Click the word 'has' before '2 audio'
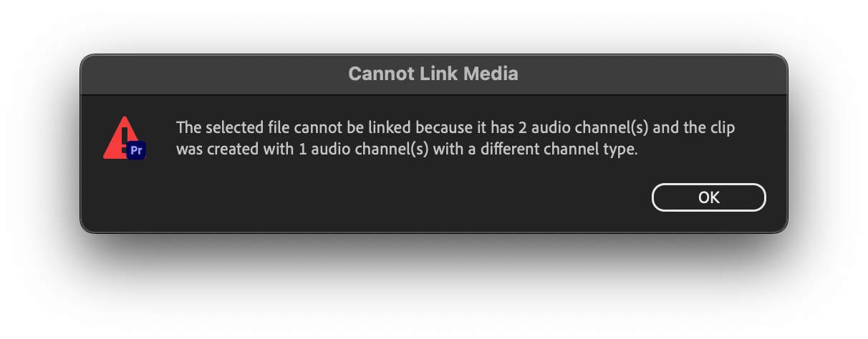 tap(503, 128)
